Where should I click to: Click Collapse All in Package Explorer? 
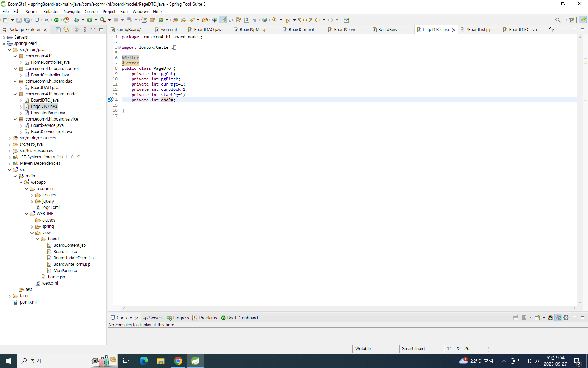coord(58,30)
